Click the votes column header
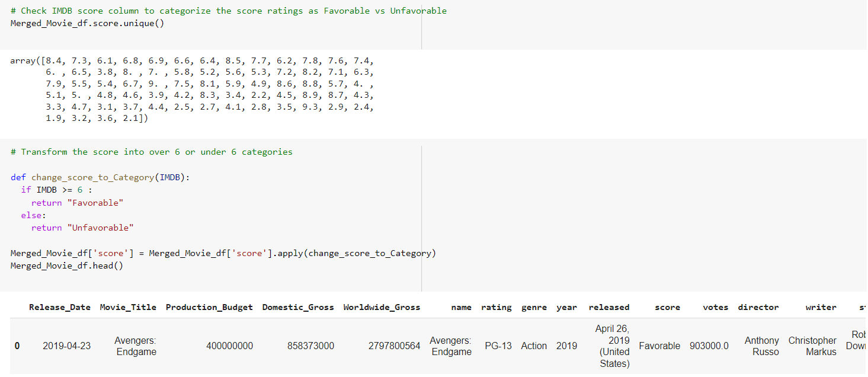The height and width of the screenshot is (377, 868). point(715,307)
